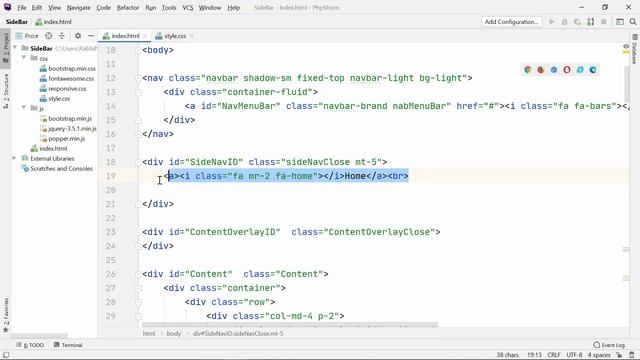Select style.css in project tree
640x360 pixels.
pyautogui.click(x=55, y=98)
